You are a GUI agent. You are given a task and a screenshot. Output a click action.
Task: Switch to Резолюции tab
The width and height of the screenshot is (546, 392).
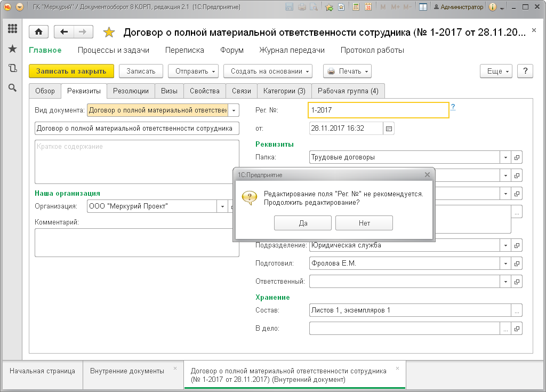[x=131, y=91]
